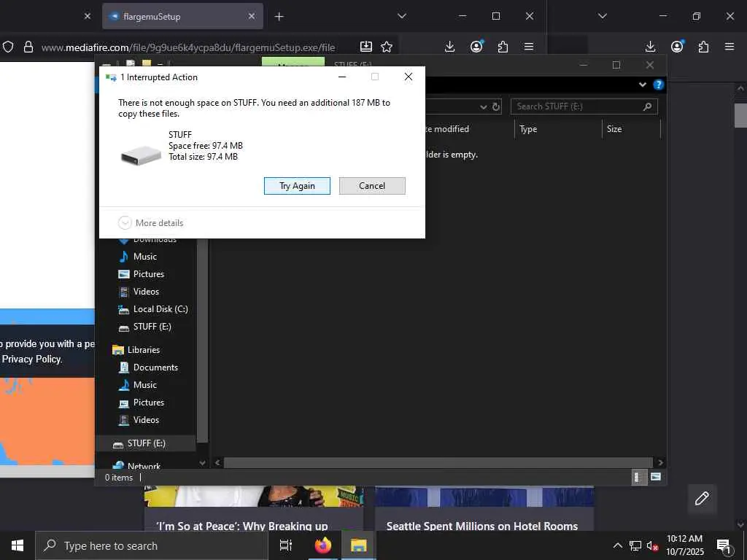The height and width of the screenshot is (560, 747).
Task: Click navigation pane scroll down arrow
Action: pos(202,463)
